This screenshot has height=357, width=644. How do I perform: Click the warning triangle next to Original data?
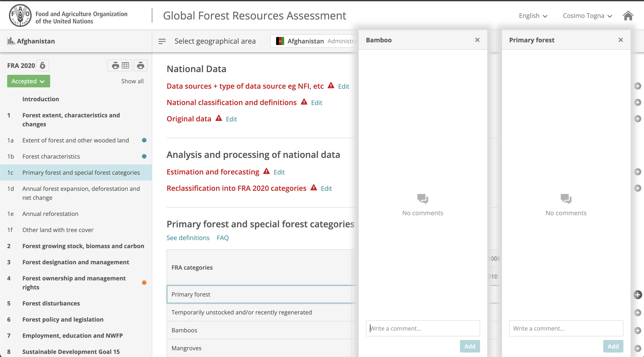pos(219,118)
